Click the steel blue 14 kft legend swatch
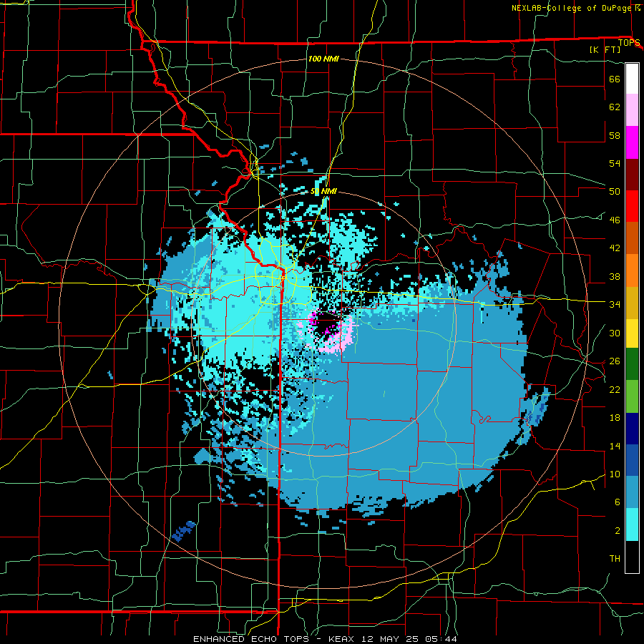Image resolution: width=644 pixels, height=644 pixels. coord(632,492)
